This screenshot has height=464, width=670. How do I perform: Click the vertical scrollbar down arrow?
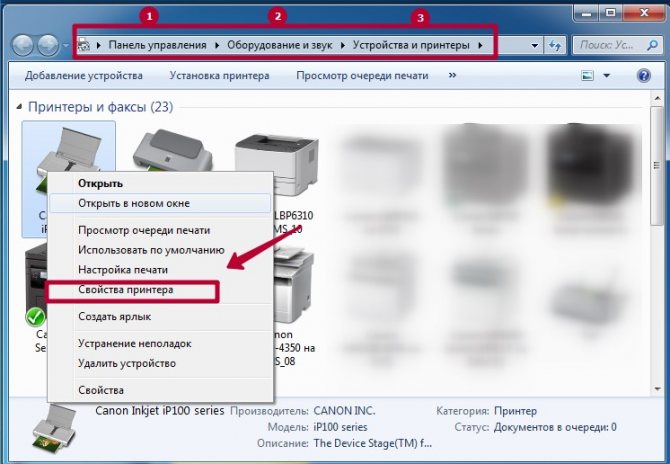pos(657,388)
